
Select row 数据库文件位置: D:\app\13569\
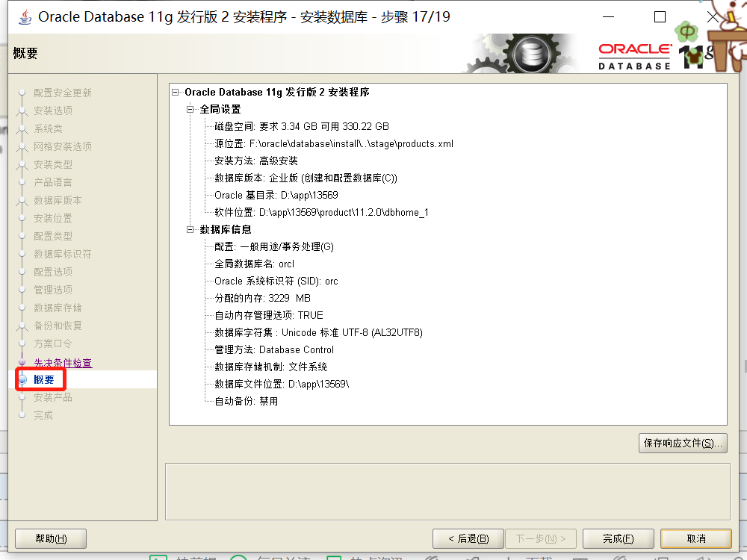click(282, 384)
